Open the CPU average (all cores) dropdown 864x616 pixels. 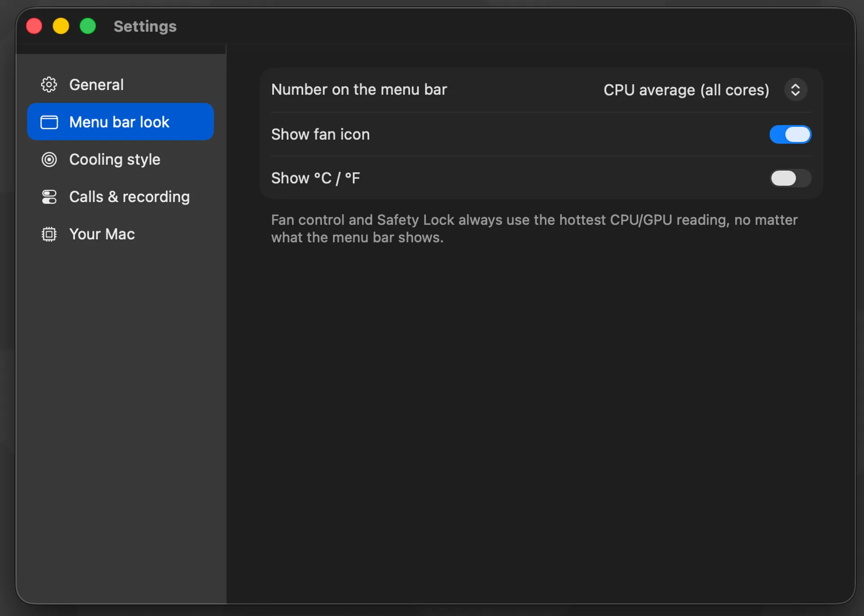click(705, 90)
